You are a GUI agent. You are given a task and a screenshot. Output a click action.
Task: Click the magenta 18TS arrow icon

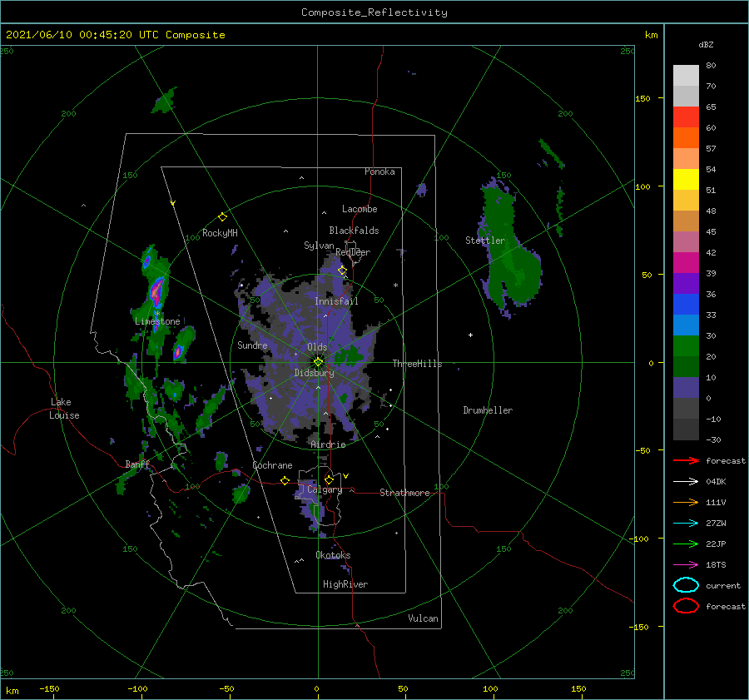(686, 565)
